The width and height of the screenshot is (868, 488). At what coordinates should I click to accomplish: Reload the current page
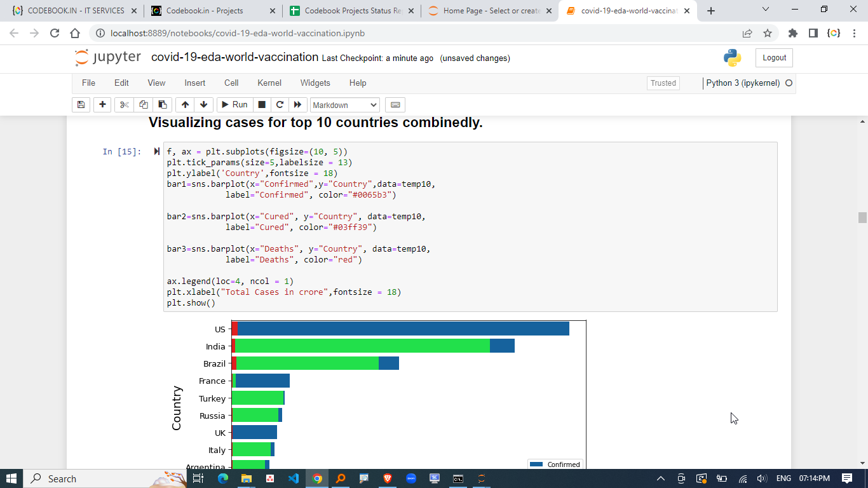coord(55,33)
